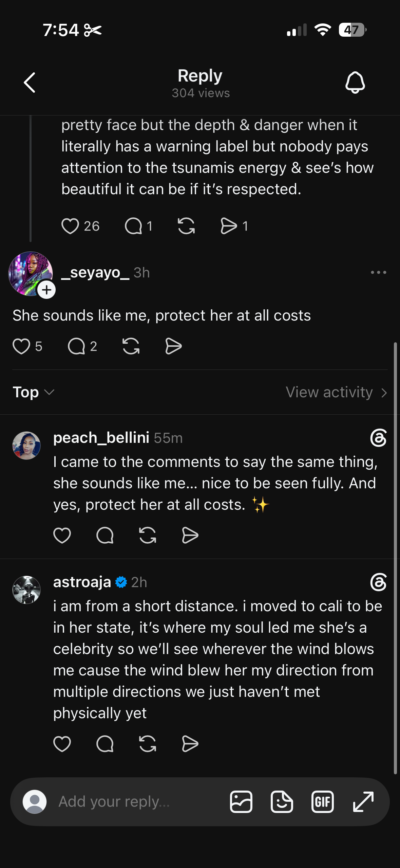
Task: Attach an image to the reply
Action: click(241, 802)
